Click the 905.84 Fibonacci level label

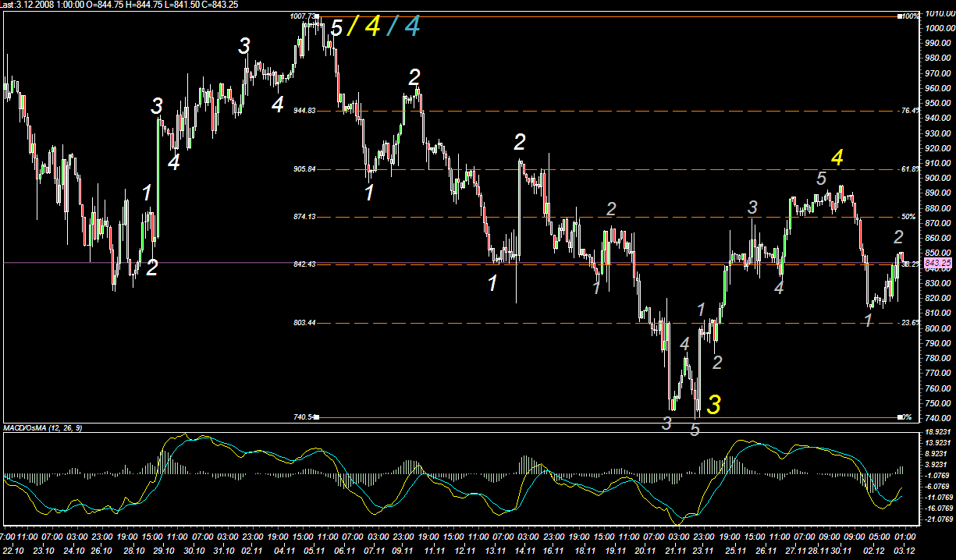(304, 169)
